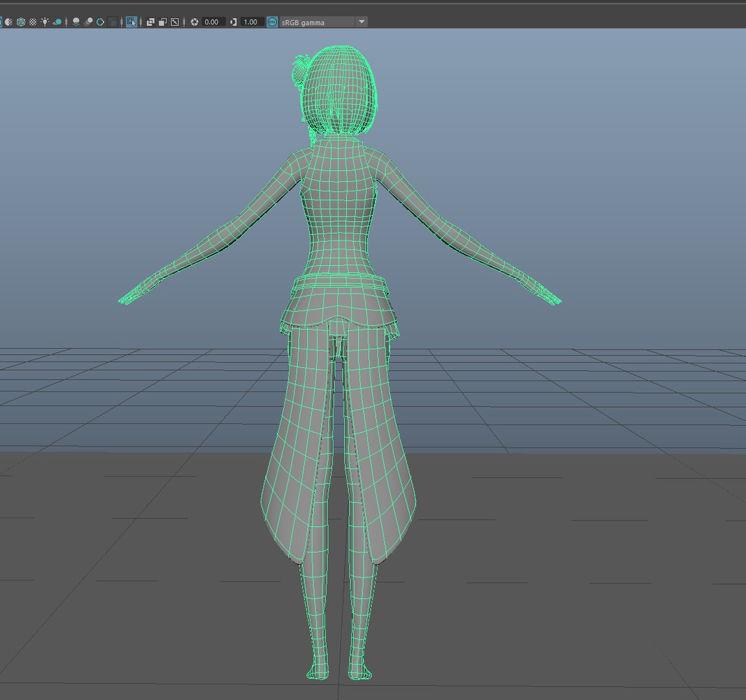Toggle Screen Space Ambient Occlusion icon
746x700 pixels.
(76, 22)
